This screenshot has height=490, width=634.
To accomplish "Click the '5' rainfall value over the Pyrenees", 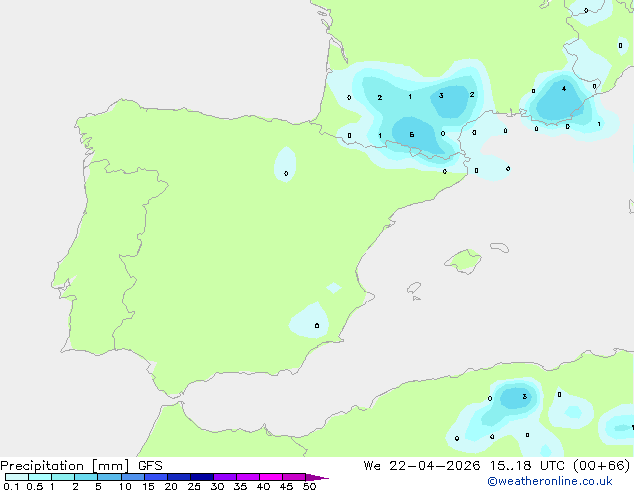I will point(412,135).
